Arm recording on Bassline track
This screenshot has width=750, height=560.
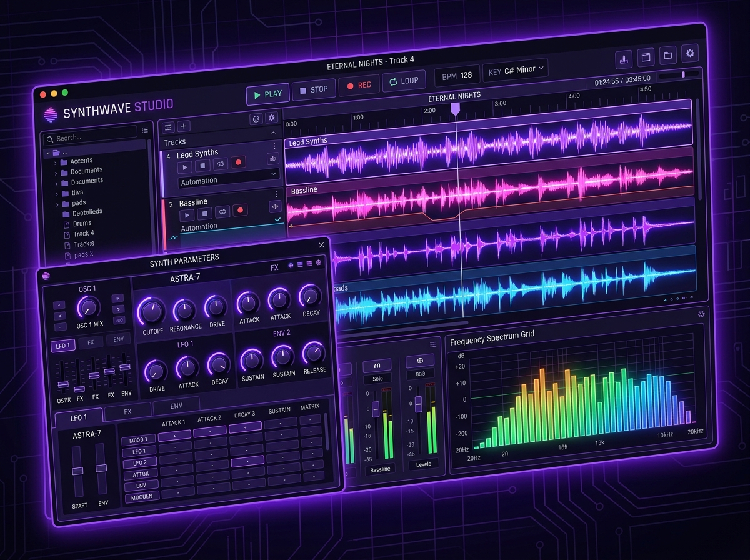coord(240,211)
